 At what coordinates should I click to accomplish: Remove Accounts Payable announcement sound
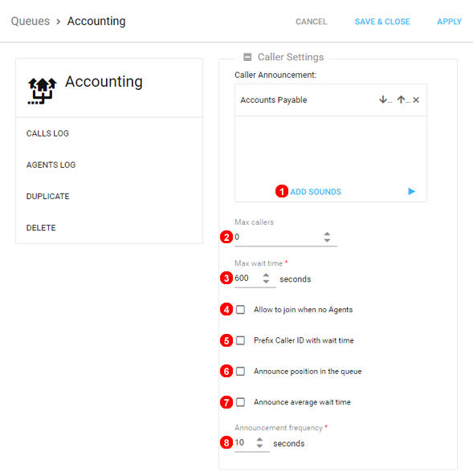point(416,100)
